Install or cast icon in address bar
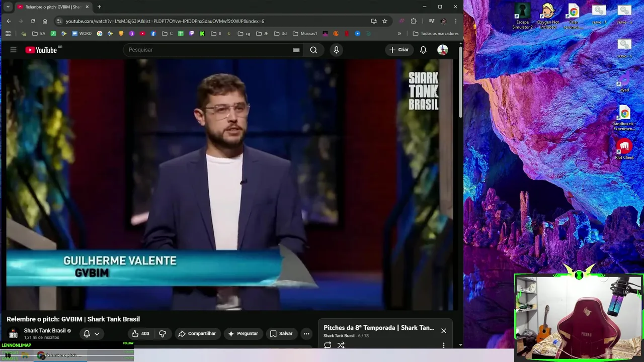The width and height of the screenshot is (644, 362). [374, 21]
